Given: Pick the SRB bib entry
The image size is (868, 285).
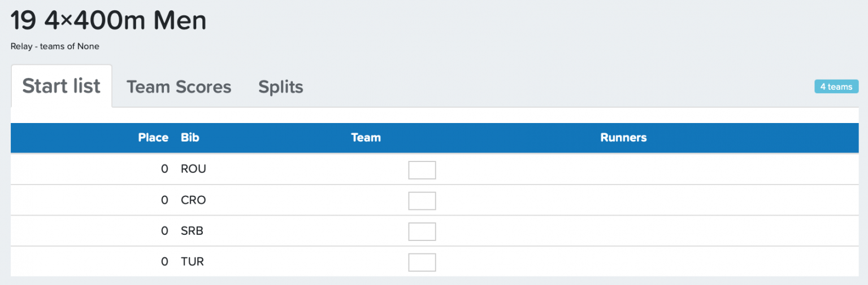Looking at the screenshot, I should coord(192,231).
